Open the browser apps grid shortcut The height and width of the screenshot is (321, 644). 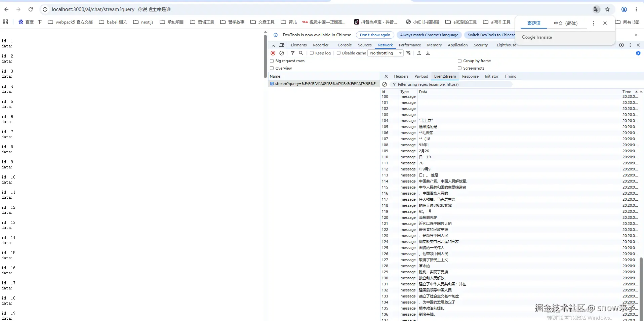[x=5, y=22]
